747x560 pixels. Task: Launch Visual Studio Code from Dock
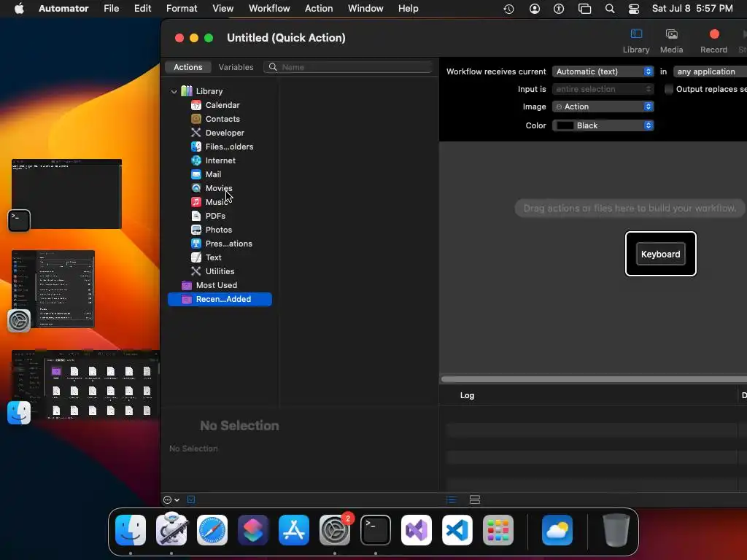point(457,530)
